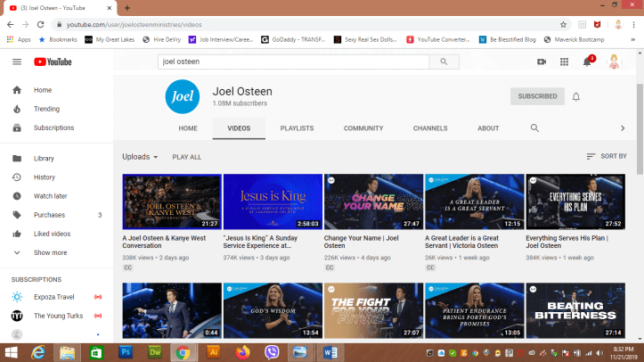This screenshot has height=362, width=644.
Task: Open A Great Leader Servant thumbnail
Action: tap(475, 202)
